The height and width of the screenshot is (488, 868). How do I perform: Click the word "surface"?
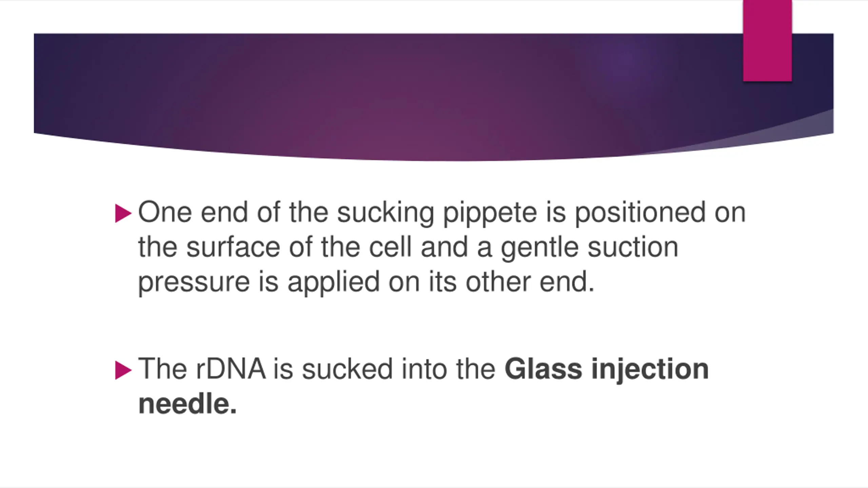(233, 247)
